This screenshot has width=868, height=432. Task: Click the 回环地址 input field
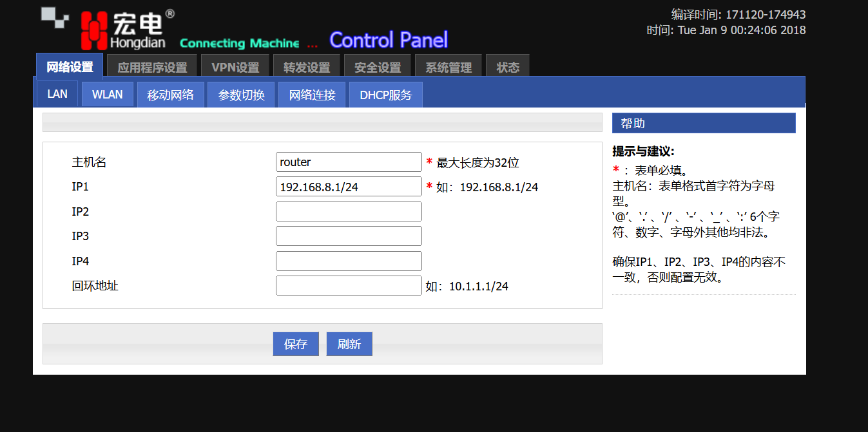[x=349, y=286]
